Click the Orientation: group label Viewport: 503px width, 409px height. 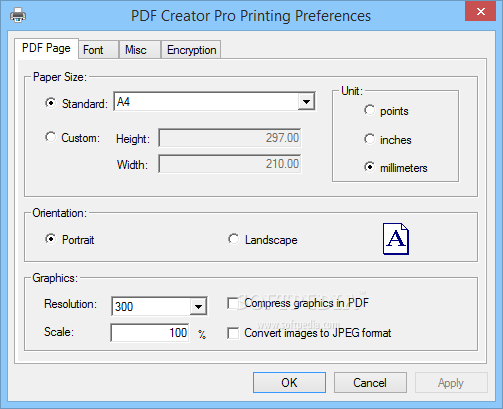click(x=59, y=213)
